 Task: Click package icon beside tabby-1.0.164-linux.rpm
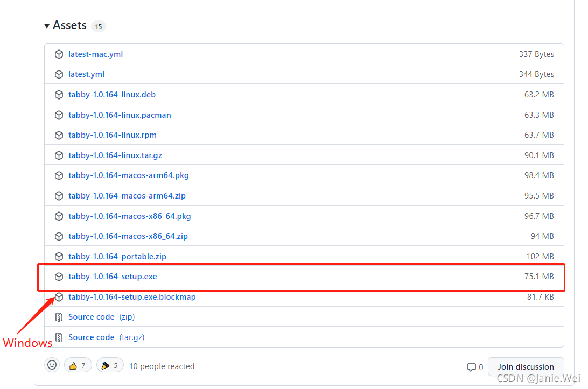tap(59, 135)
